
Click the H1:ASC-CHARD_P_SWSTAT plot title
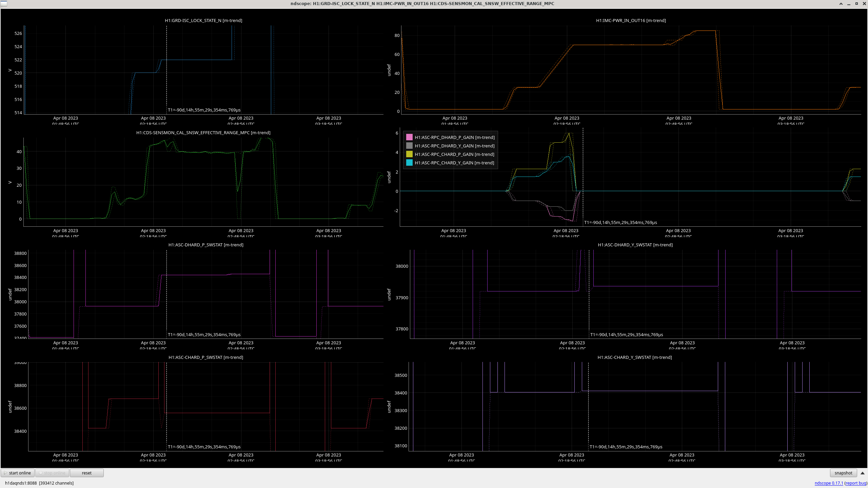tap(206, 357)
